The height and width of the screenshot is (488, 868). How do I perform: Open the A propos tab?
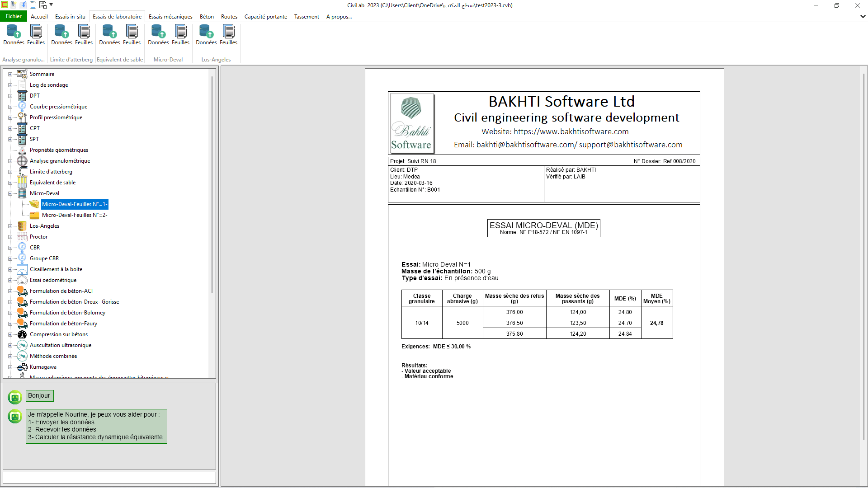tap(339, 17)
